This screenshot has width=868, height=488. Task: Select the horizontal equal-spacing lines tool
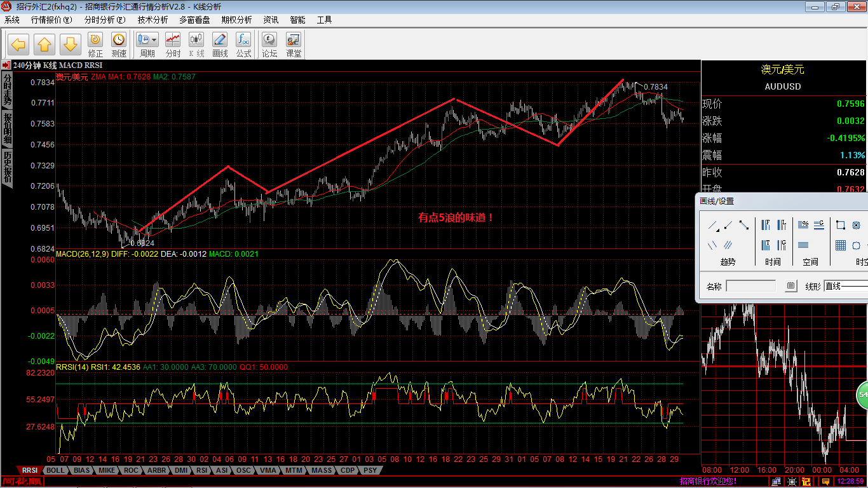coord(803,245)
